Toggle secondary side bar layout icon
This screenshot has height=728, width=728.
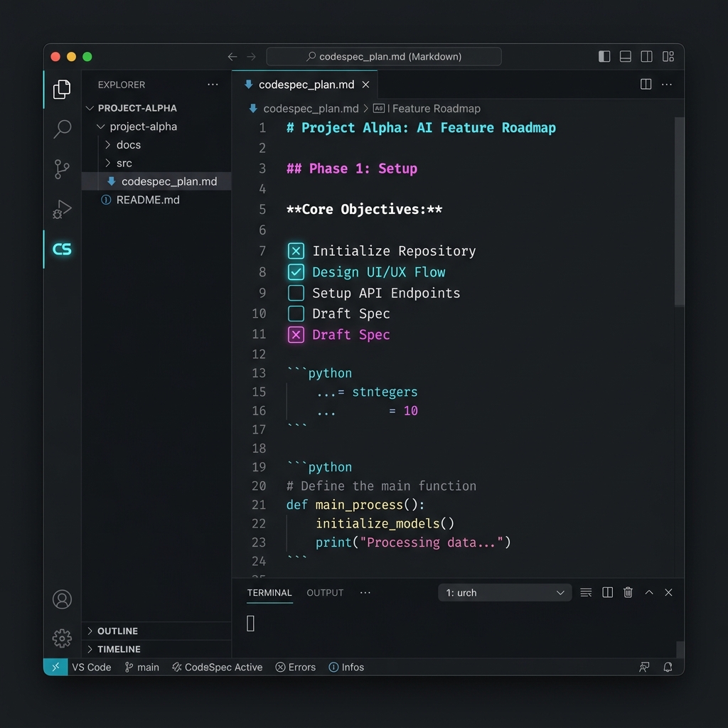(646, 57)
